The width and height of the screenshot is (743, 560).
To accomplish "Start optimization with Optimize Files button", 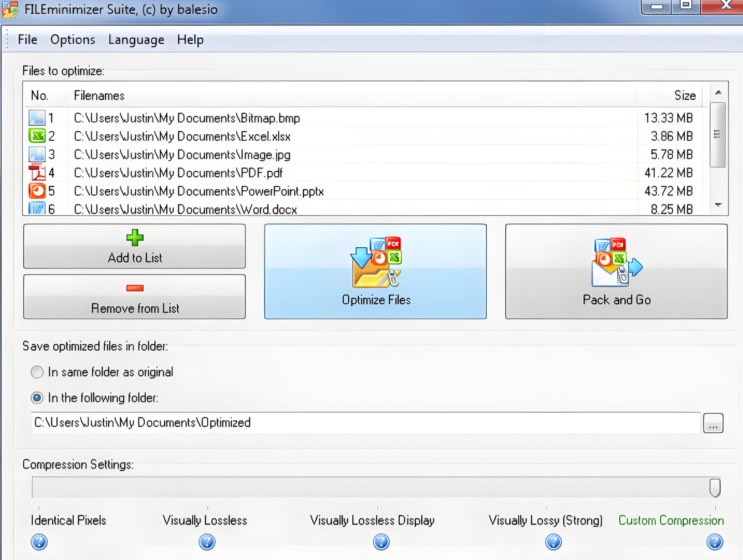I will tap(375, 271).
